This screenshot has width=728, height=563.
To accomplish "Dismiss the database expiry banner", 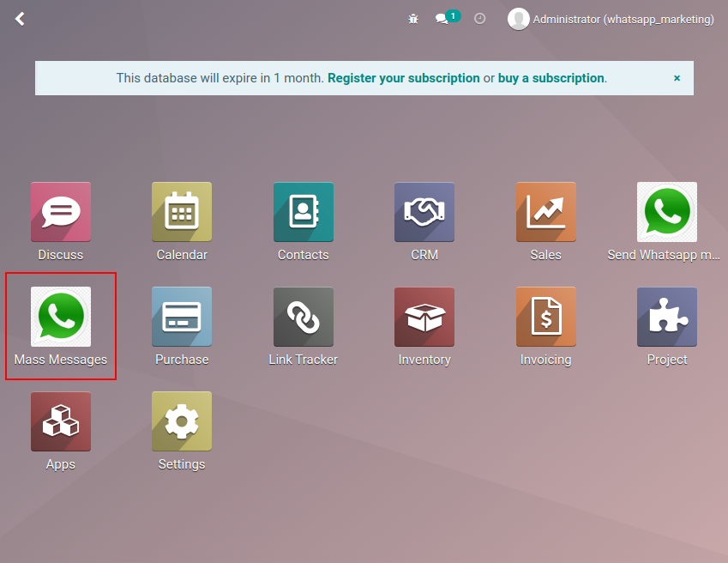I will [677, 78].
